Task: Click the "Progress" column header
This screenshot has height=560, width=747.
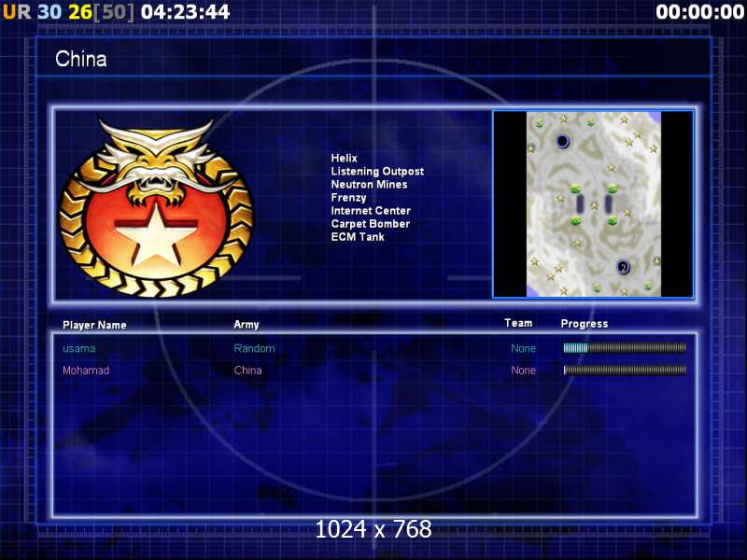Action: 585,324
